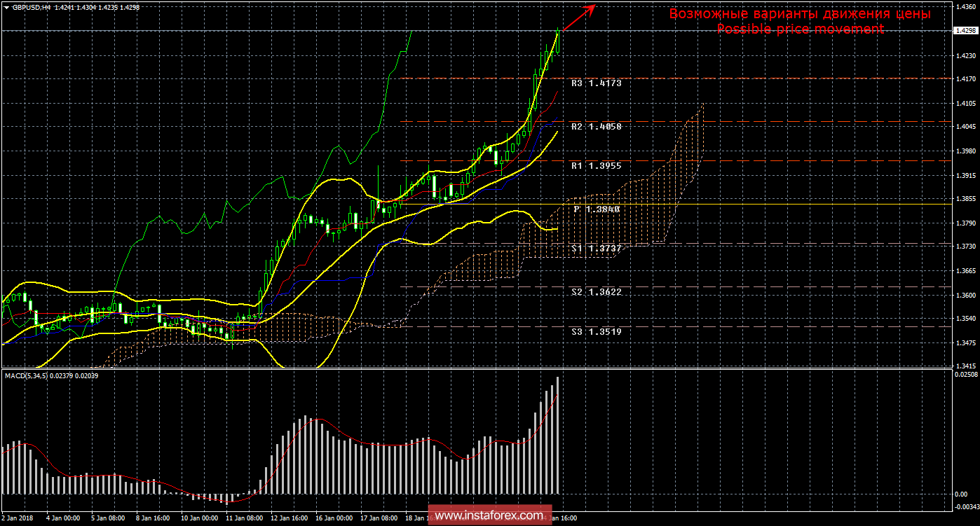Click the P 1.3840 pivot label

click(597, 209)
